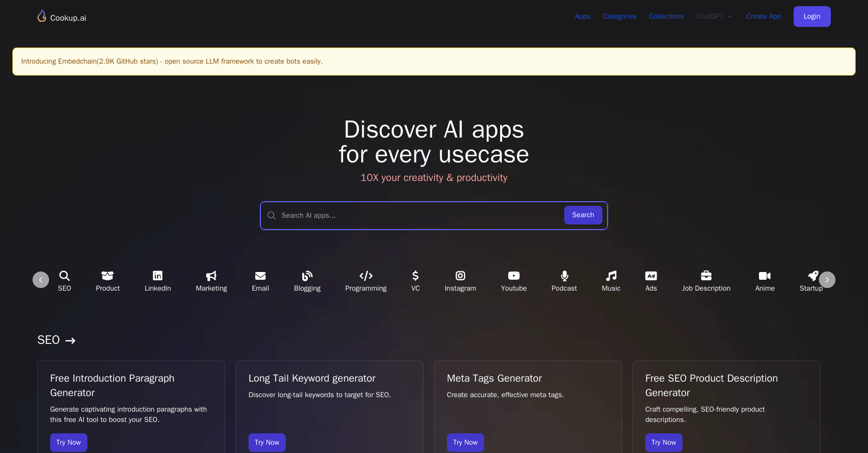Image resolution: width=868 pixels, height=453 pixels.
Task: Open the Job Description briefcase category
Action: click(x=706, y=276)
